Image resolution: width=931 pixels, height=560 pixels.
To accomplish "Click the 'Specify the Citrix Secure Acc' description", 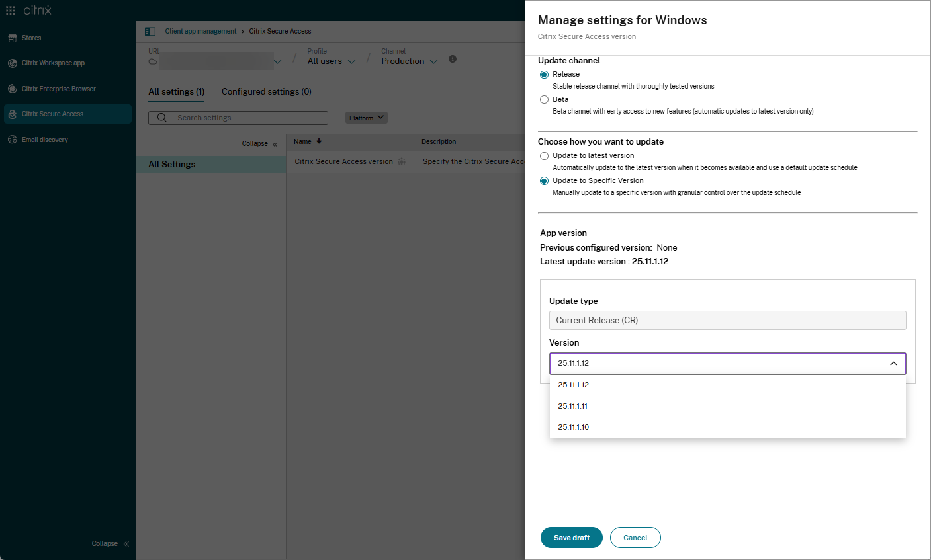I will pyautogui.click(x=473, y=161).
